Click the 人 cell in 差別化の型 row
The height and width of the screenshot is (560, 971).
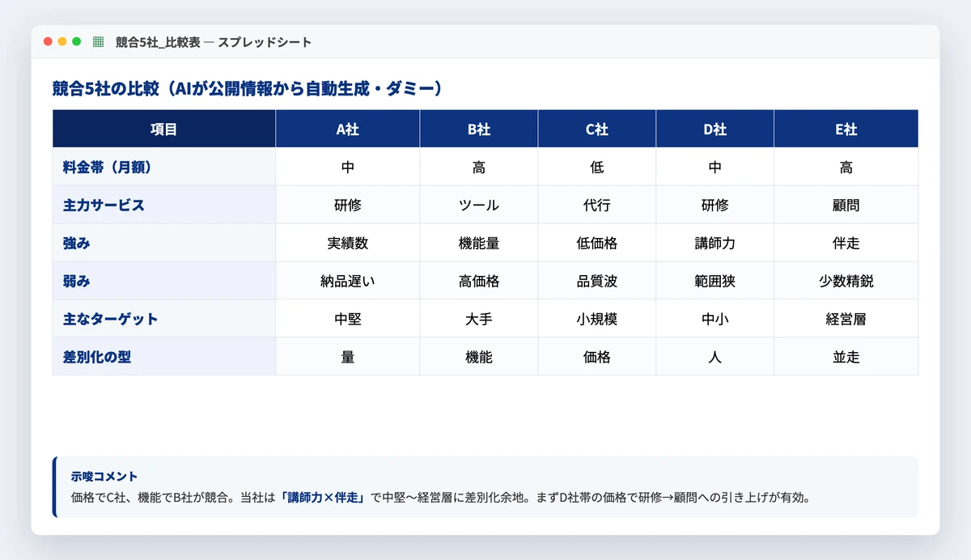click(715, 357)
